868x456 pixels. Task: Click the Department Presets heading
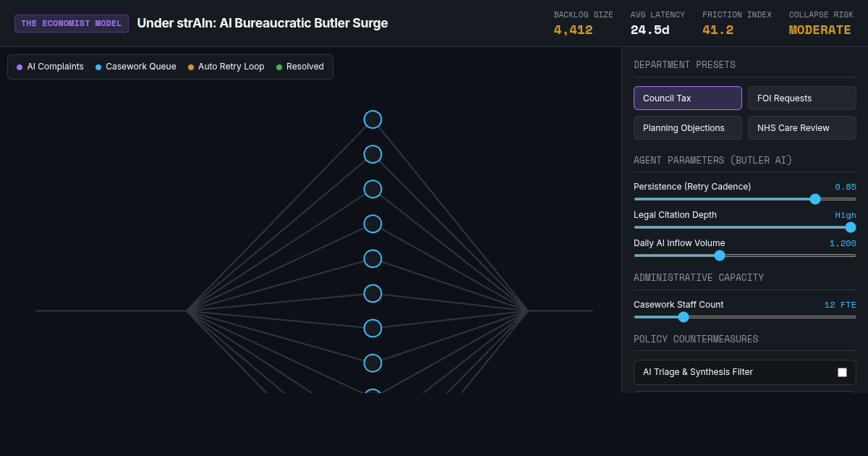click(x=684, y=65)
